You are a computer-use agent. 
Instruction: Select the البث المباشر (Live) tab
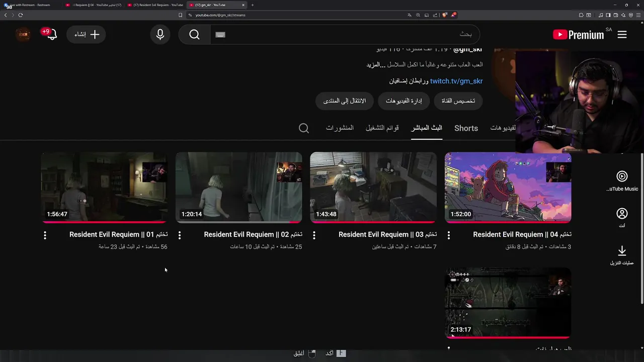[427, 128]
